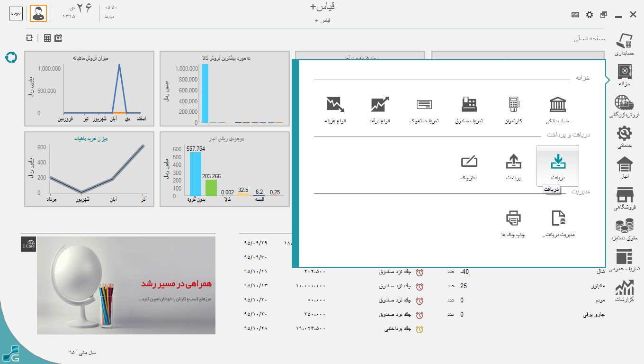Click the E-Care globe badge
Viewport: 644px width, 364px height.
point(28,244)
